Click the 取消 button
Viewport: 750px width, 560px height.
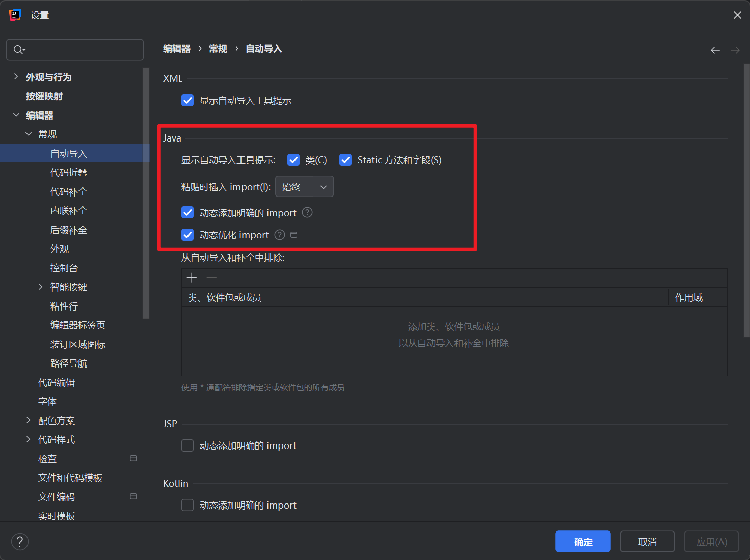647,542
